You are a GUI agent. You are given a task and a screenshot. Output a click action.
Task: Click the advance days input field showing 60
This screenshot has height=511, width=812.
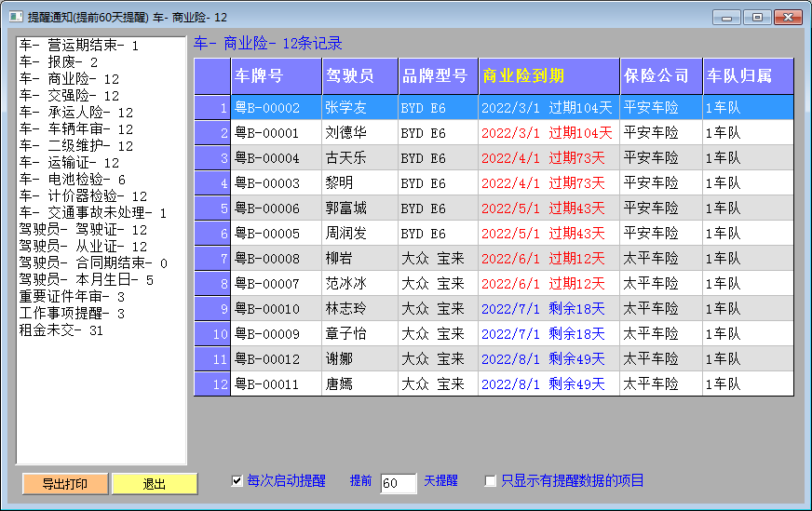pos(399,483)
